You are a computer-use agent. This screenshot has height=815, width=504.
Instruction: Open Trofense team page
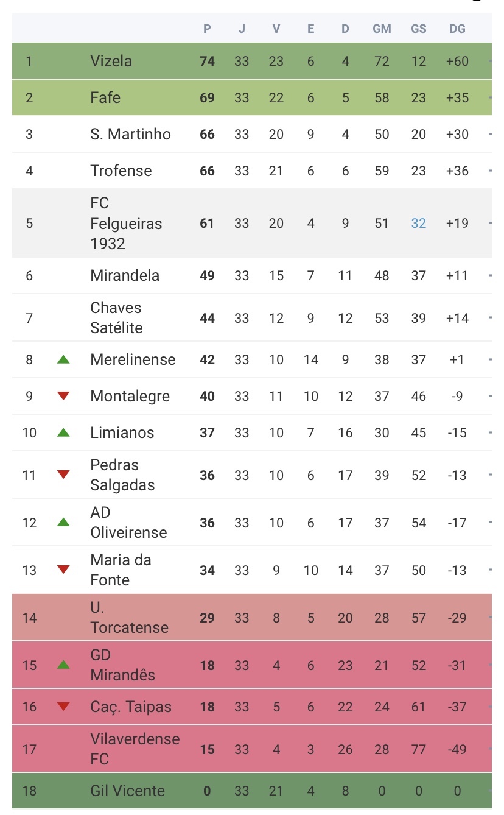coord(121,171)
